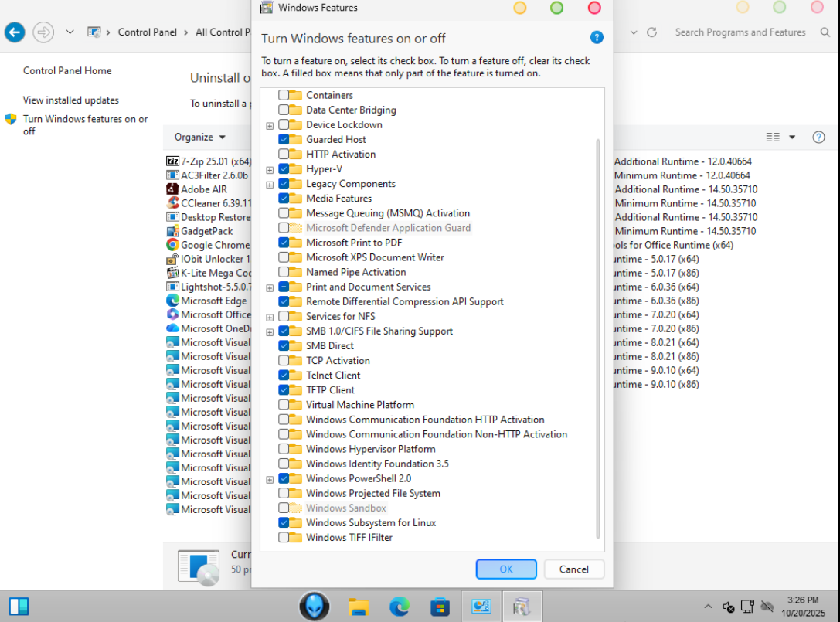Open File Explorer from the taskbar
Image resolution: width=840 pixels, height=622 pixels.
[359, 607]
